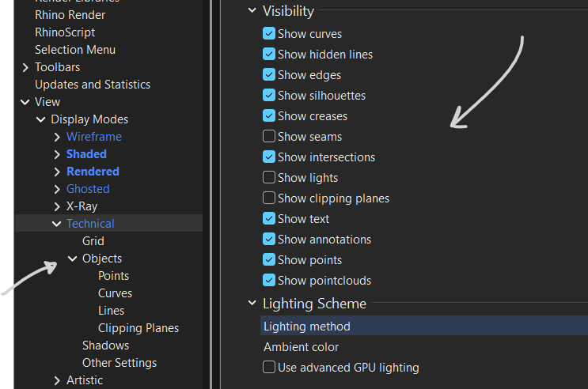This screenshot has width=588, height=389.
Task: Open Shadows settings under Technical
Action: point(105,346)
